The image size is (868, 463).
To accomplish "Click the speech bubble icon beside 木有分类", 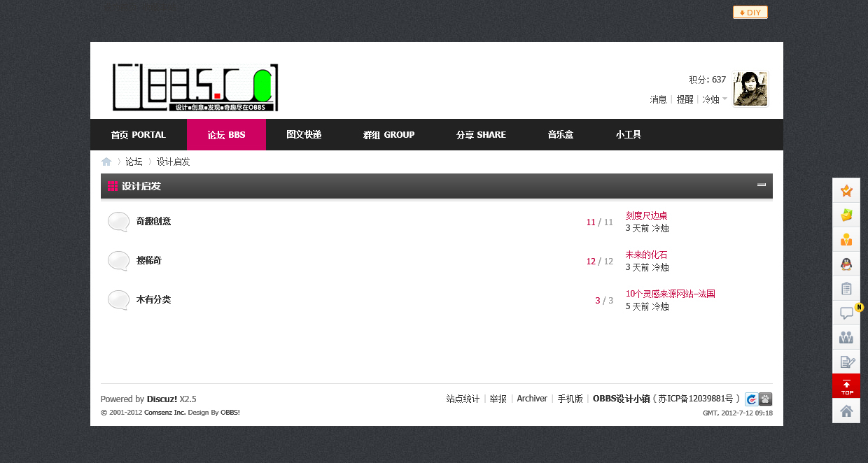I will (x=119, y=300).
